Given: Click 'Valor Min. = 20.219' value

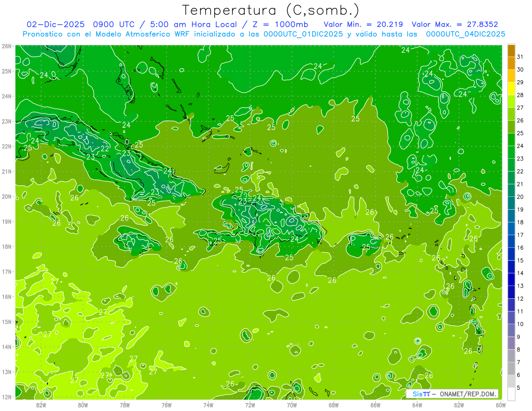Looking at the screenshot, I should (x=364, y=24).
